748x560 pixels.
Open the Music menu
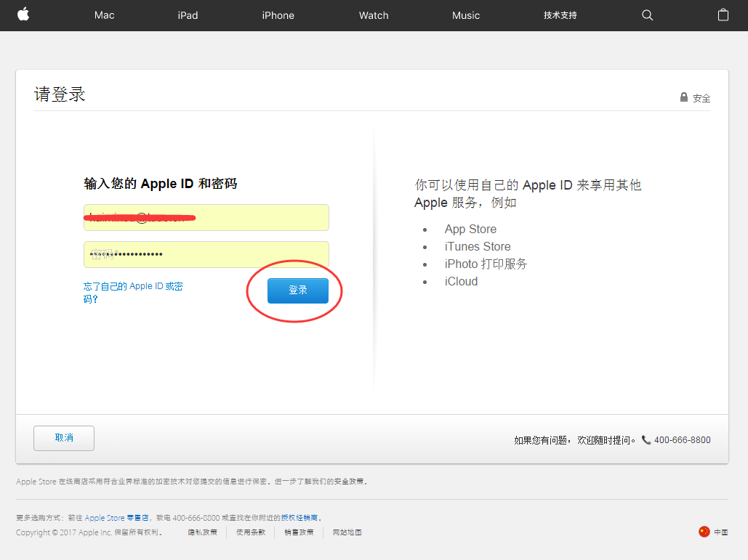point(465,15)
